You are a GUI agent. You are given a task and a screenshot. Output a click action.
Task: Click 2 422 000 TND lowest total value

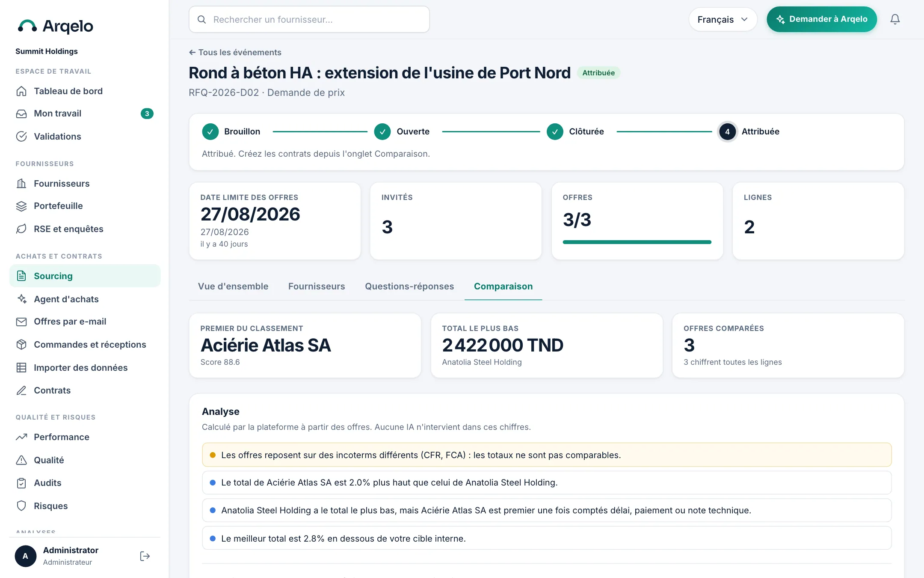click(503, 345)
